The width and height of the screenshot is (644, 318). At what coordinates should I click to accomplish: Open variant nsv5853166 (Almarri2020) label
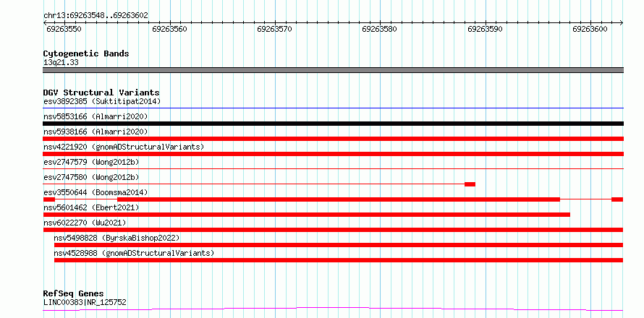[96, 116]
